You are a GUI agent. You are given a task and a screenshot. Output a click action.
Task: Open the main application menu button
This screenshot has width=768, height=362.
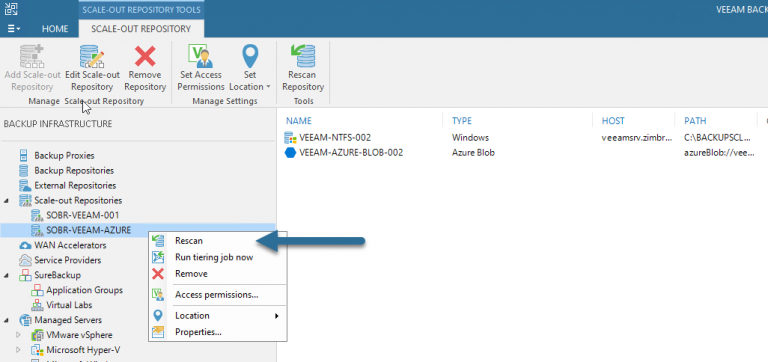coord(14,29)
